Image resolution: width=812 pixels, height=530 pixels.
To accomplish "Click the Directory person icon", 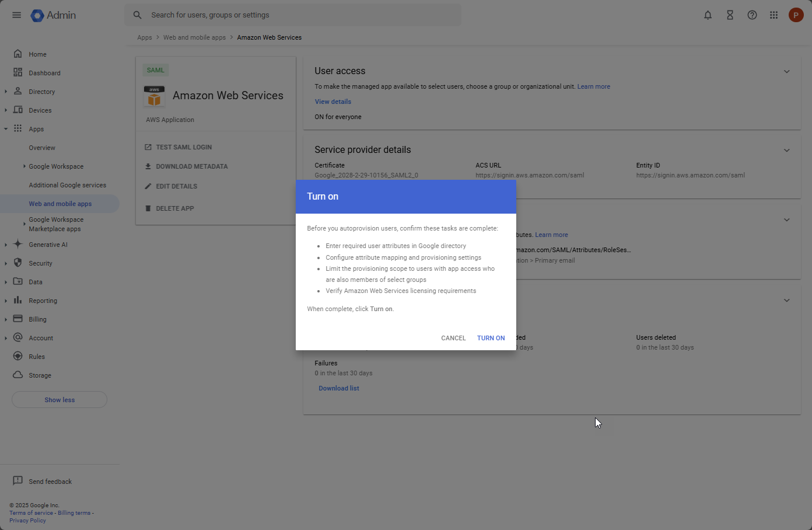I will [x=17, y=91].
